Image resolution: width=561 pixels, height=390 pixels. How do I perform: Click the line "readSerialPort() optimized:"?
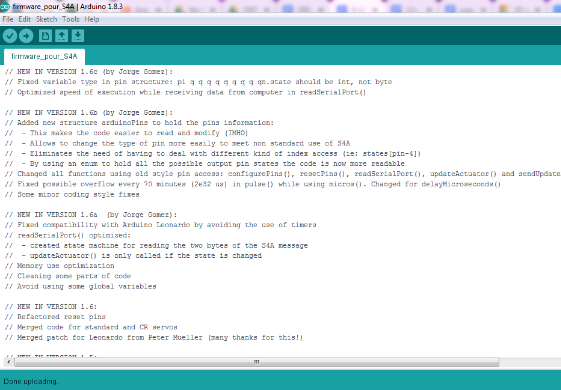[68, 235]
